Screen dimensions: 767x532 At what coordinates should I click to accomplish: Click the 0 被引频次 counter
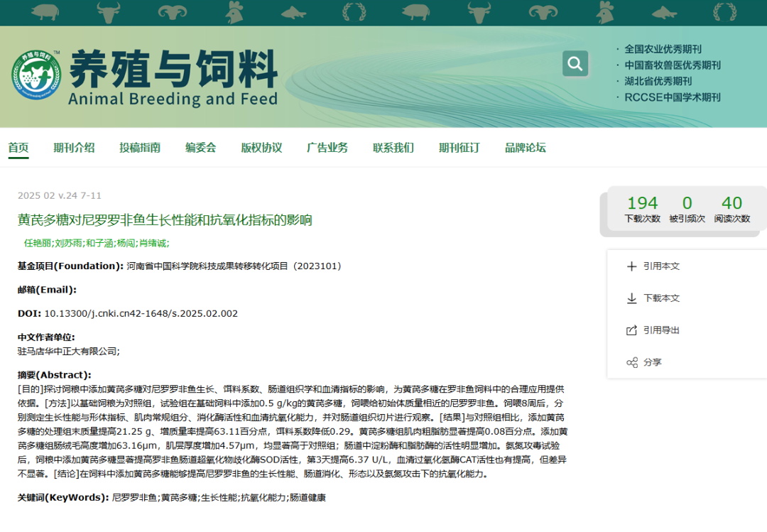coord(687,209)
